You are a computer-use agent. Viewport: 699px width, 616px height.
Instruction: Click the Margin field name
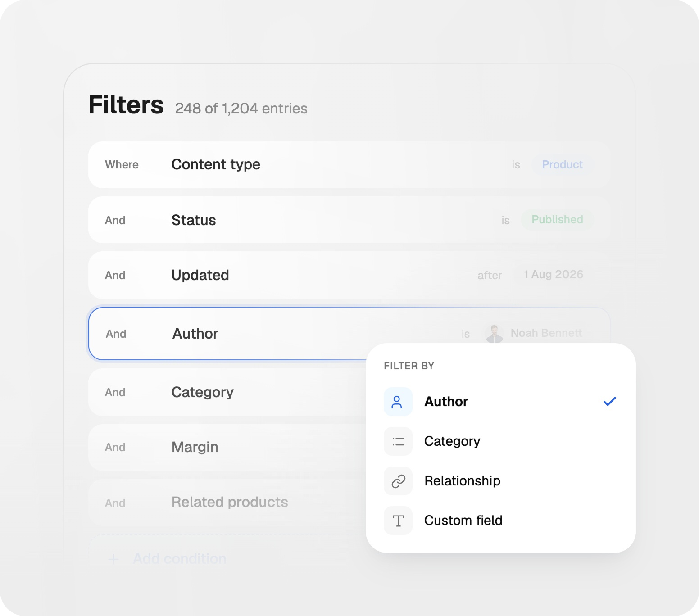coord(195,447)
